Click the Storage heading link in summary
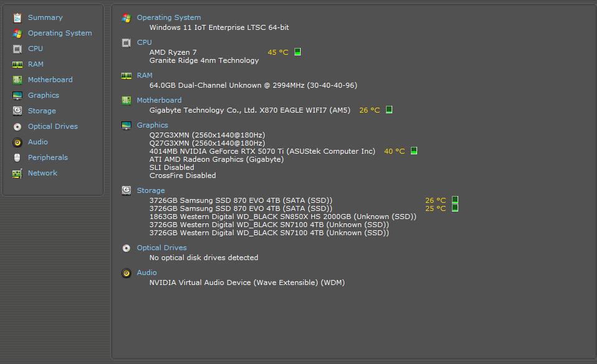This screenshot has width=597, height=364. 151,190
